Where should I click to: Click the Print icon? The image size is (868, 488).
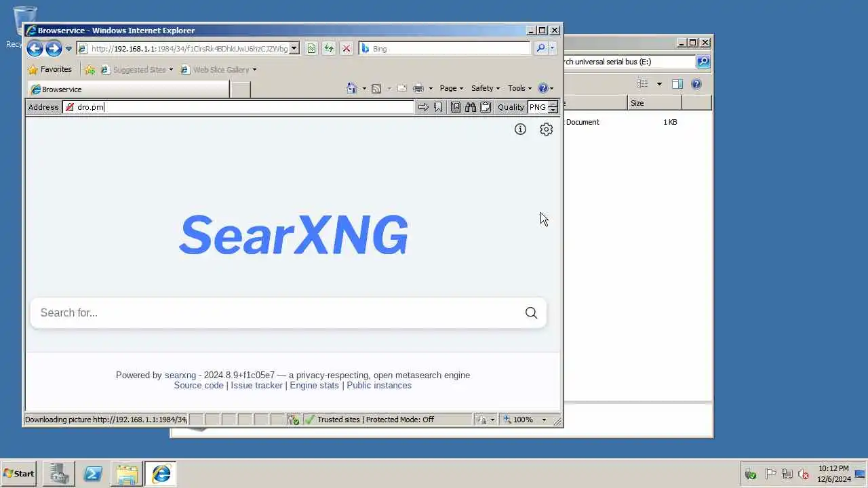[418, 88]
